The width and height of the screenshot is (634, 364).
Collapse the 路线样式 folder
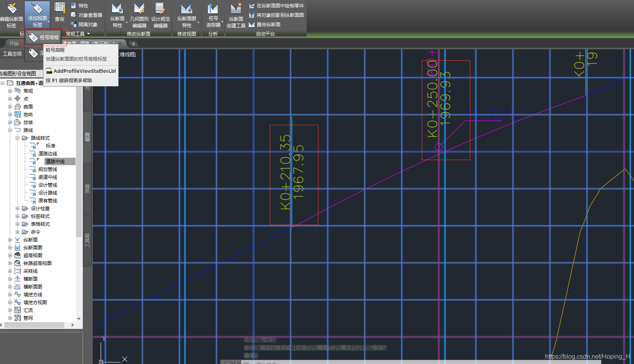(18, 138)
